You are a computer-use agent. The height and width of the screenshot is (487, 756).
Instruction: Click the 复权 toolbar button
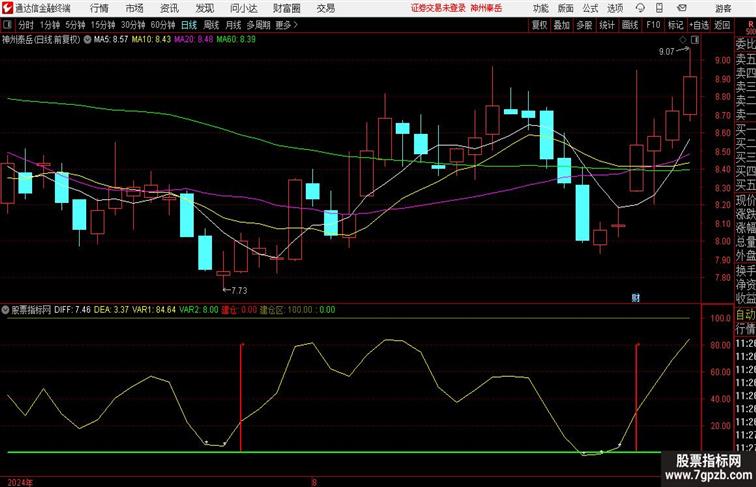[x=540, y=25]
